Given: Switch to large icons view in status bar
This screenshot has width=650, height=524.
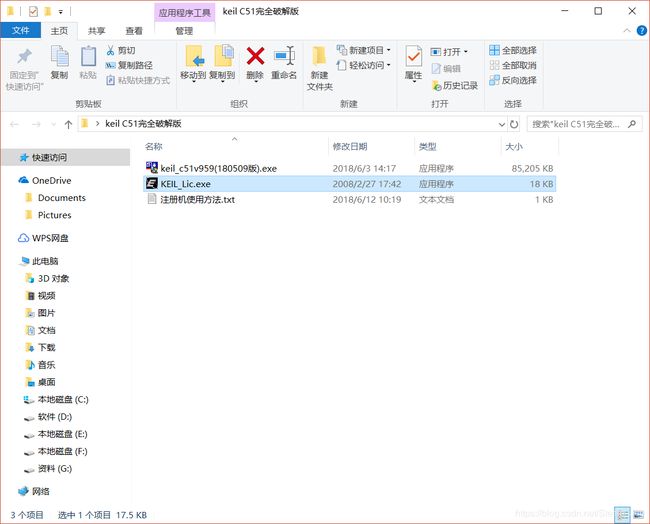Looking at the screenshot, I should tap(638, 515).
